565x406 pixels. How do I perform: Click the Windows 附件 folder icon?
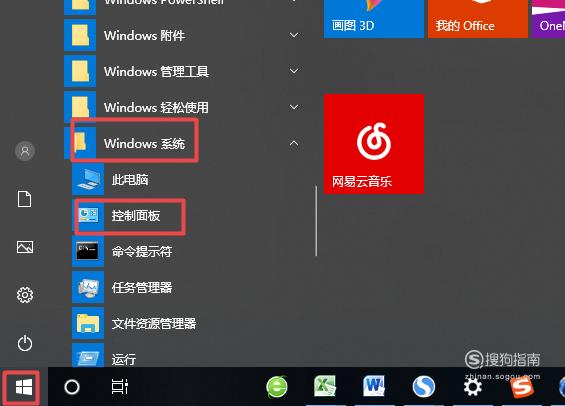[x=80, y=35]
